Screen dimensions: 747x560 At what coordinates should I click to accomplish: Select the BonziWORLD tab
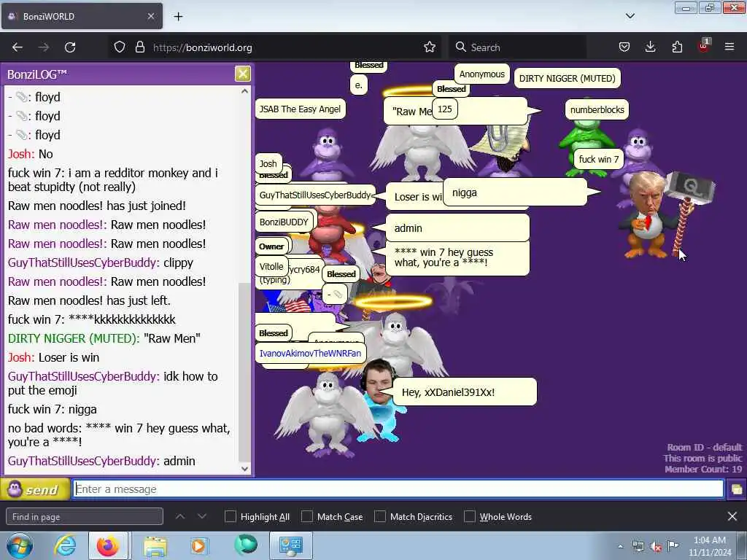[x=82, y=16]
